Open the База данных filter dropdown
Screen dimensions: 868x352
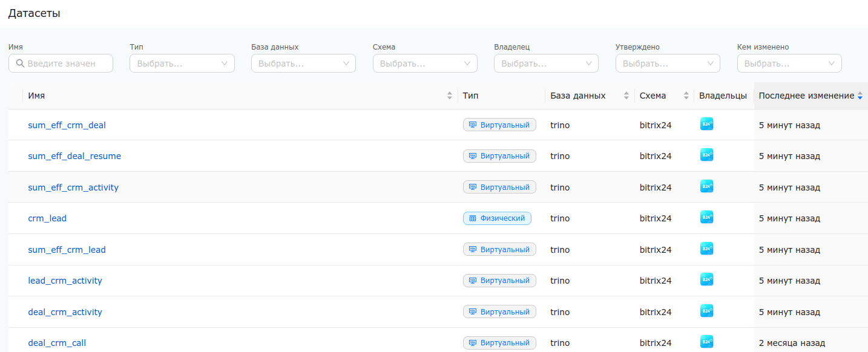point(303,64)
